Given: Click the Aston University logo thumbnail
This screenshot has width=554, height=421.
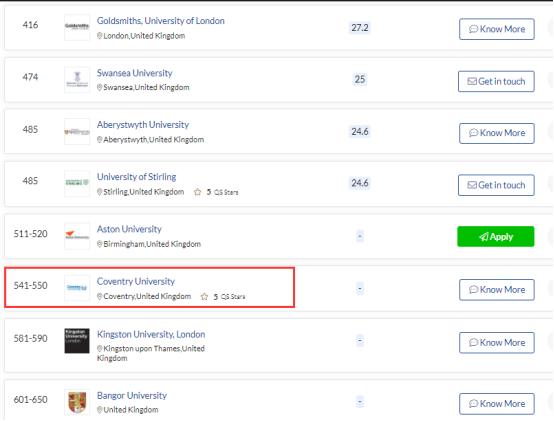Looking at the screenshot, I should 77,236.
